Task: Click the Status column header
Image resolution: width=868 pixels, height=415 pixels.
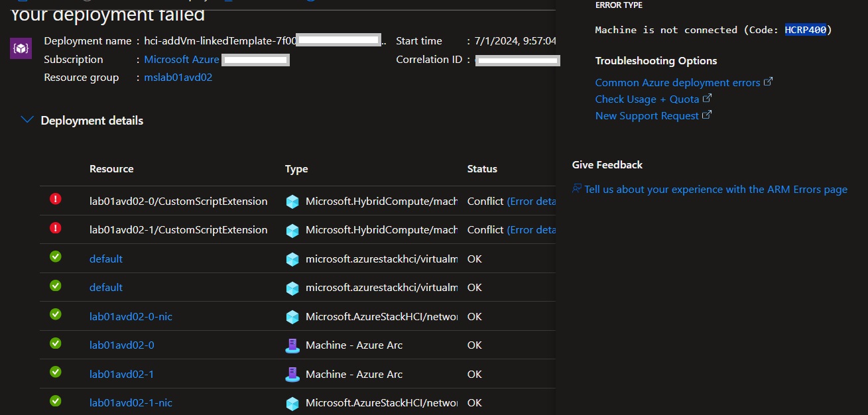Action: click(482, 169)
